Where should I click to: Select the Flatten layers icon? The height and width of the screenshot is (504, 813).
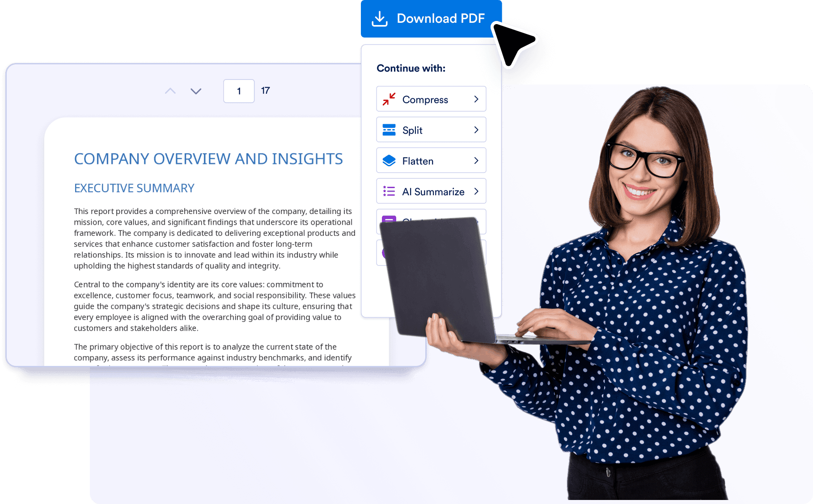(x=389, y=160)
